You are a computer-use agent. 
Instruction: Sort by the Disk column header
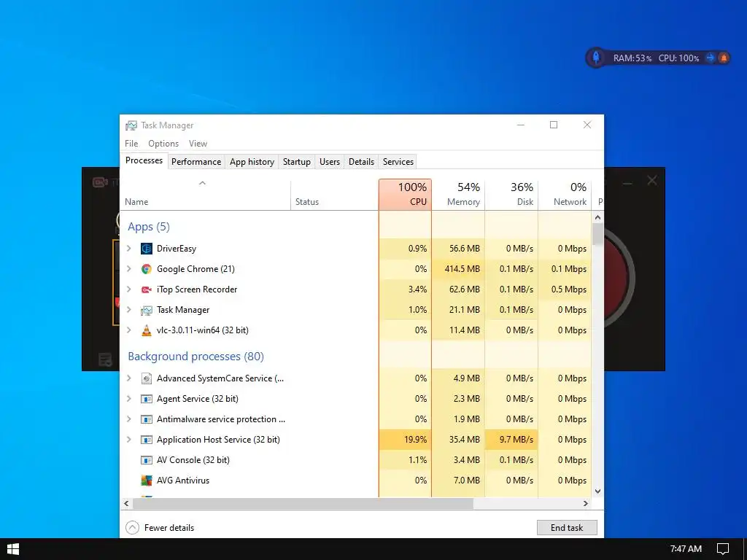[x=511, y=194]
